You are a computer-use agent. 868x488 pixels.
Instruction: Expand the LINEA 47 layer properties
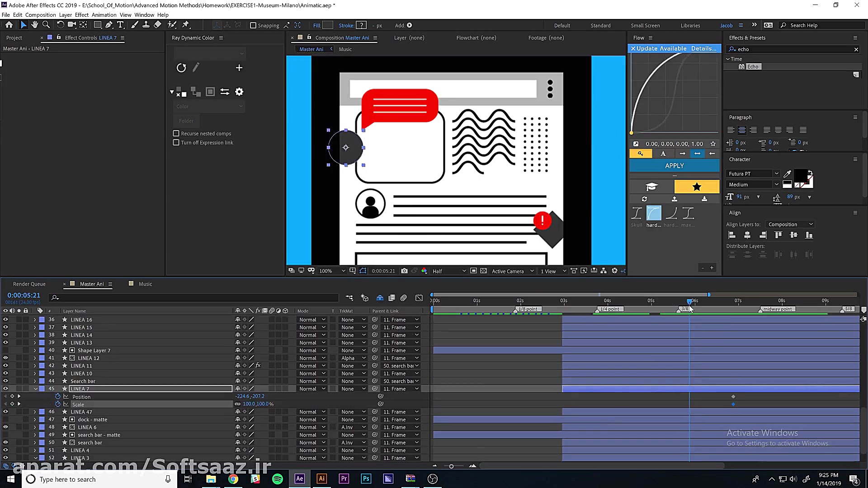(x=35, y=412)
